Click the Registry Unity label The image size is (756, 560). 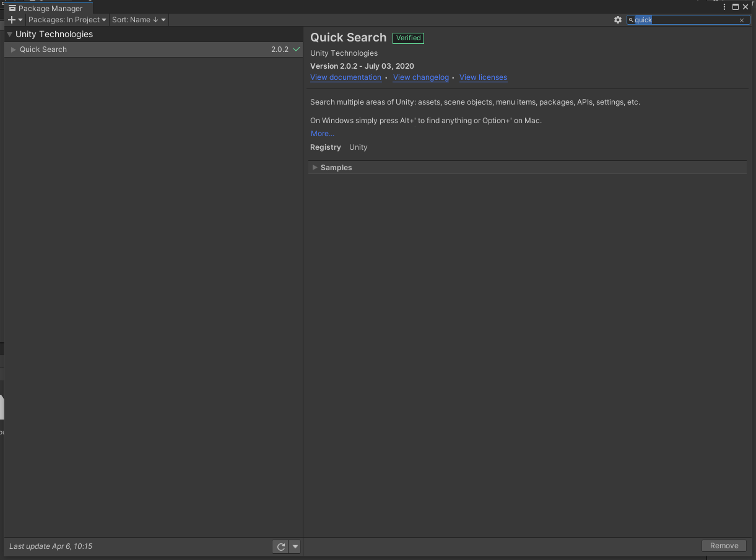coord(339,147)
